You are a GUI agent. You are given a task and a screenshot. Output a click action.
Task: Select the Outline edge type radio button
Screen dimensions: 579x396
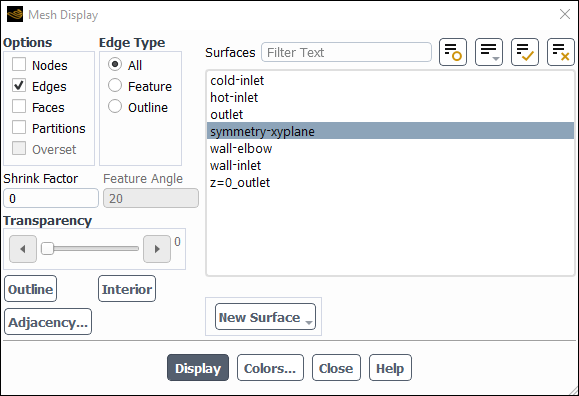click(115, 106)
